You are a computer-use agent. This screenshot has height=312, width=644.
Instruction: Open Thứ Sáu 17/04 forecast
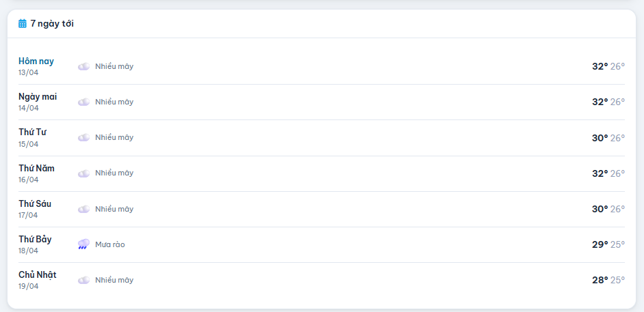[x=321, y=209]
